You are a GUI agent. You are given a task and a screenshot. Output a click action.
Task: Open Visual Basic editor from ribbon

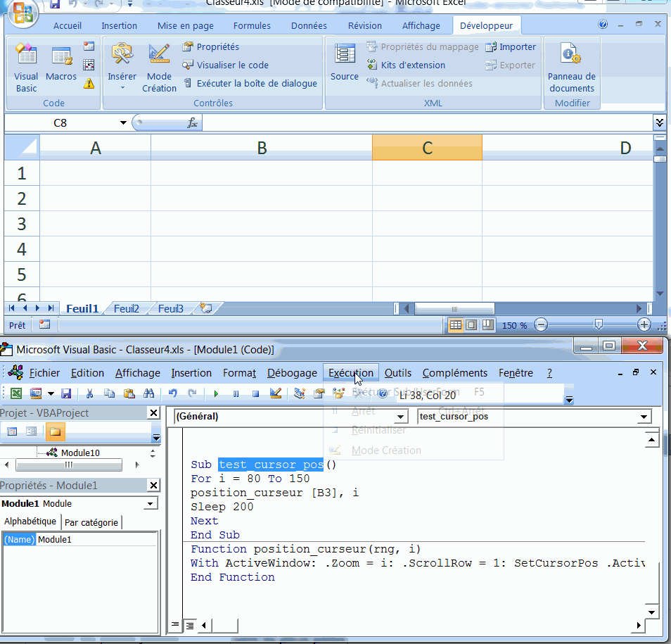26,68
